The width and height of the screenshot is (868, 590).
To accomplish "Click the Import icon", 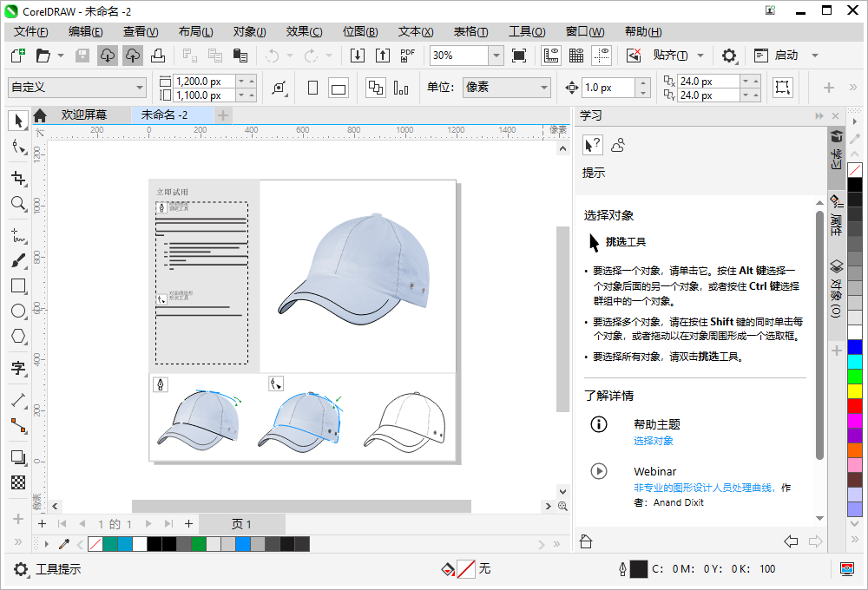I will tap(357, 56).
